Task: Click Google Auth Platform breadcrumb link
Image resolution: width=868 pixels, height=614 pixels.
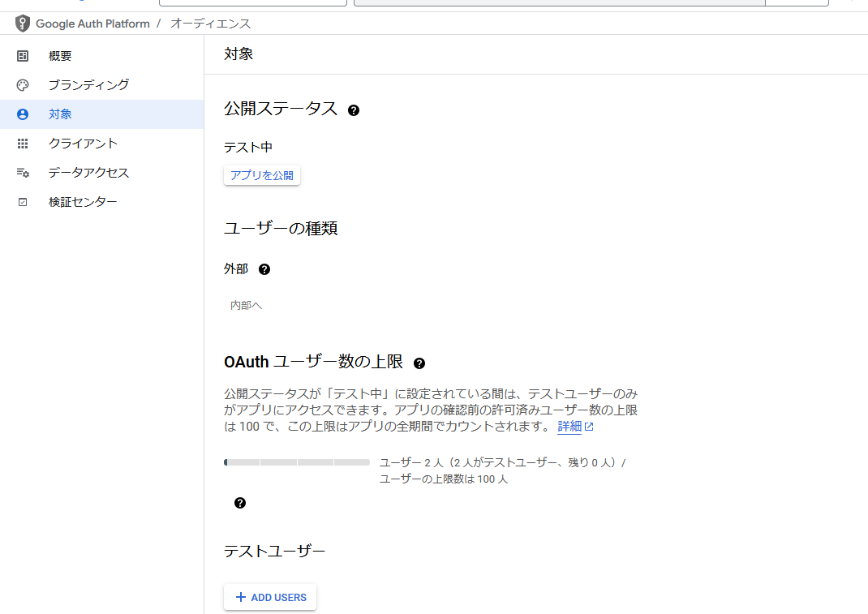Action: click(92, 24)
